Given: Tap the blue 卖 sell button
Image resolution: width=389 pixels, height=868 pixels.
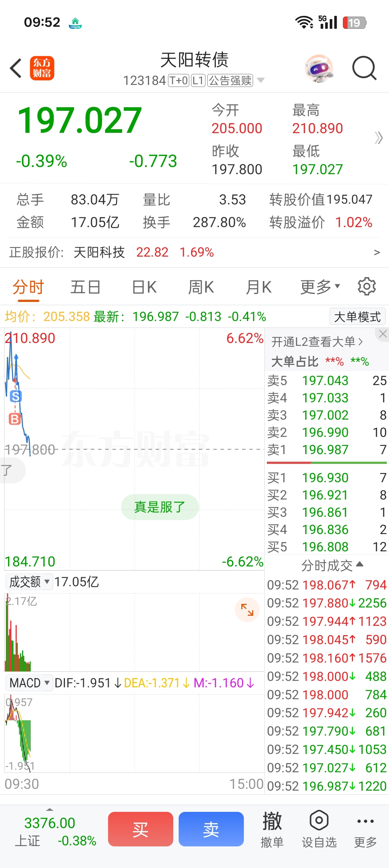Looking at the screenshot, I should coord(211,829).
